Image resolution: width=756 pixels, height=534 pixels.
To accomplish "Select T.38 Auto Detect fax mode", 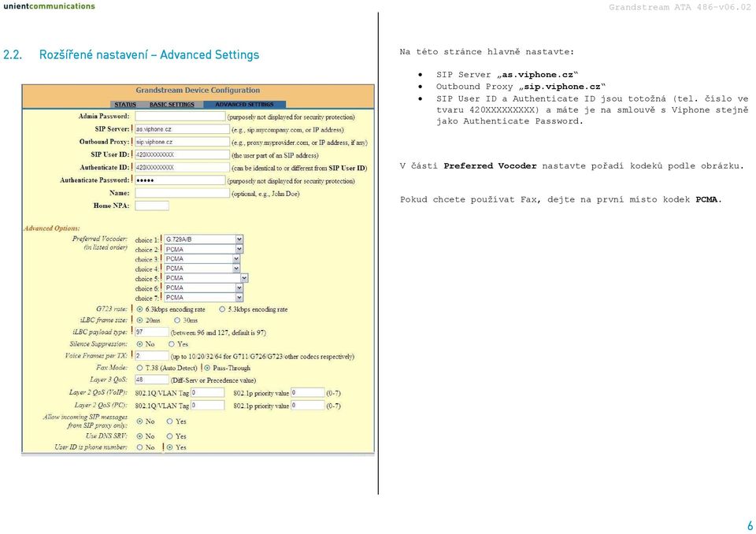I will pyautogui.click(x=140, y=368).
